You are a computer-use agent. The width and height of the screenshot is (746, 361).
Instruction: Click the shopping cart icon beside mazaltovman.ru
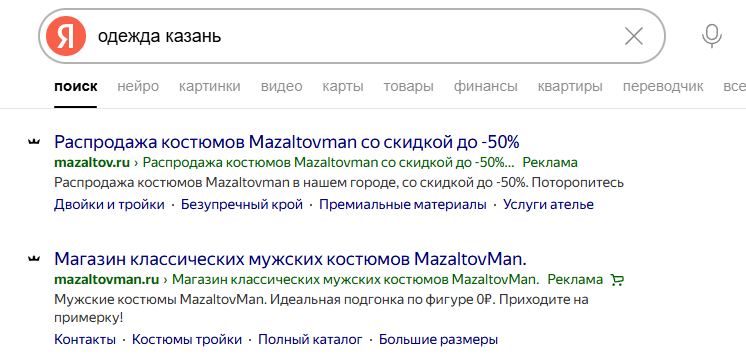[617, 280]
